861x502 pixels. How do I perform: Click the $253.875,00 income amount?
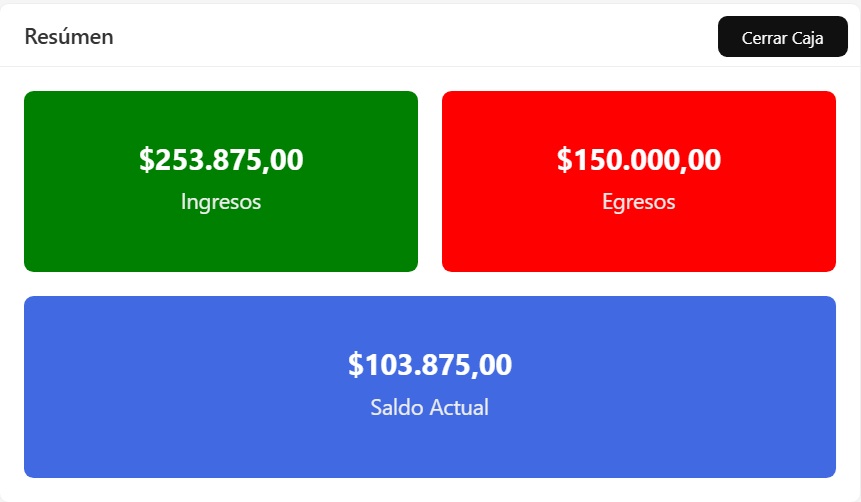[221, 160]
